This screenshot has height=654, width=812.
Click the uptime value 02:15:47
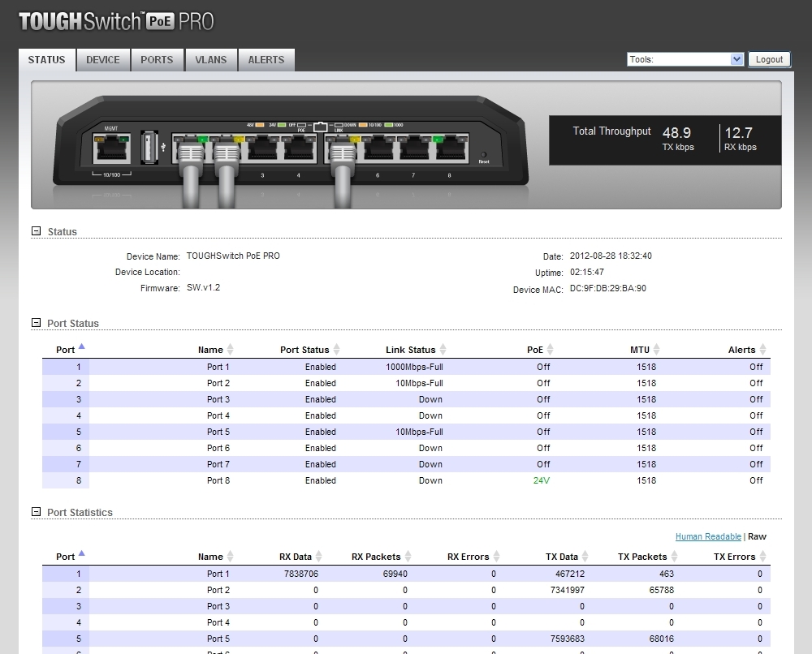coord(587,272)
